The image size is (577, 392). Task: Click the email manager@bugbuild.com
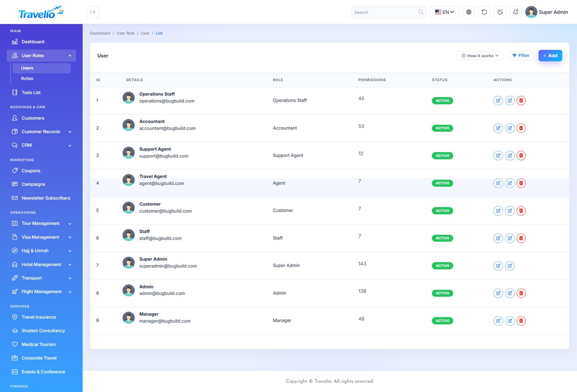(165, 321)
